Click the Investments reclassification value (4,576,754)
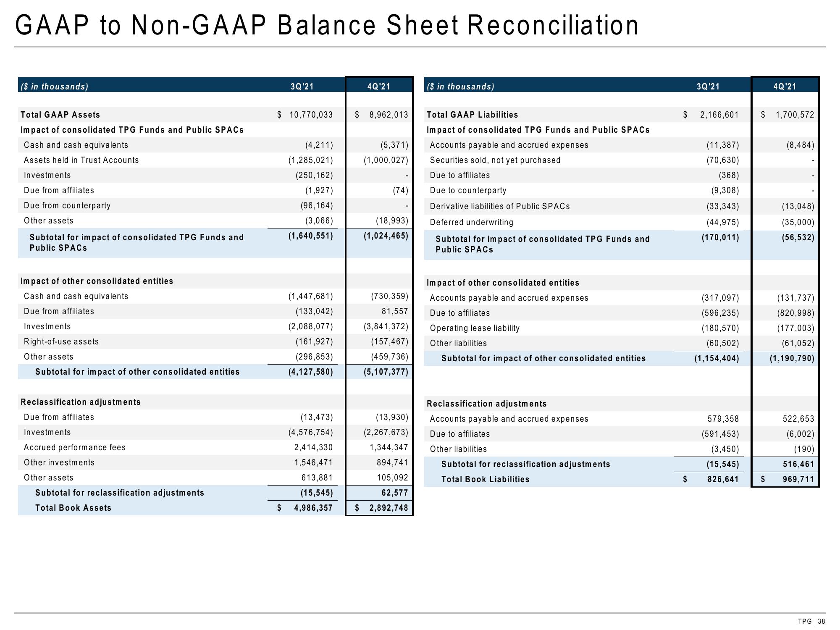Viewport: 840px width, 630px height. tap(310, 432)
